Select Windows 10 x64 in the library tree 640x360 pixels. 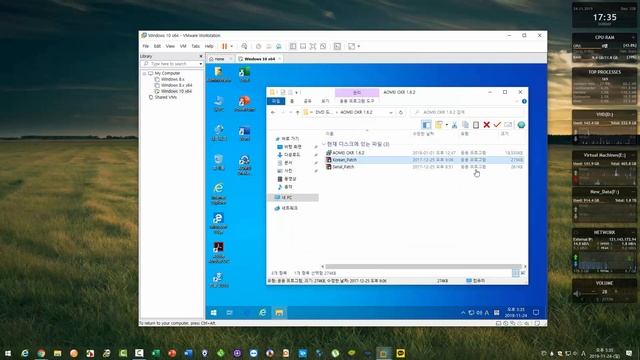176,91
